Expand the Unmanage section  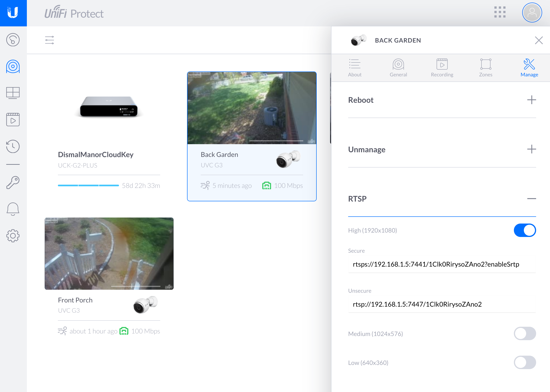[531, 149]
